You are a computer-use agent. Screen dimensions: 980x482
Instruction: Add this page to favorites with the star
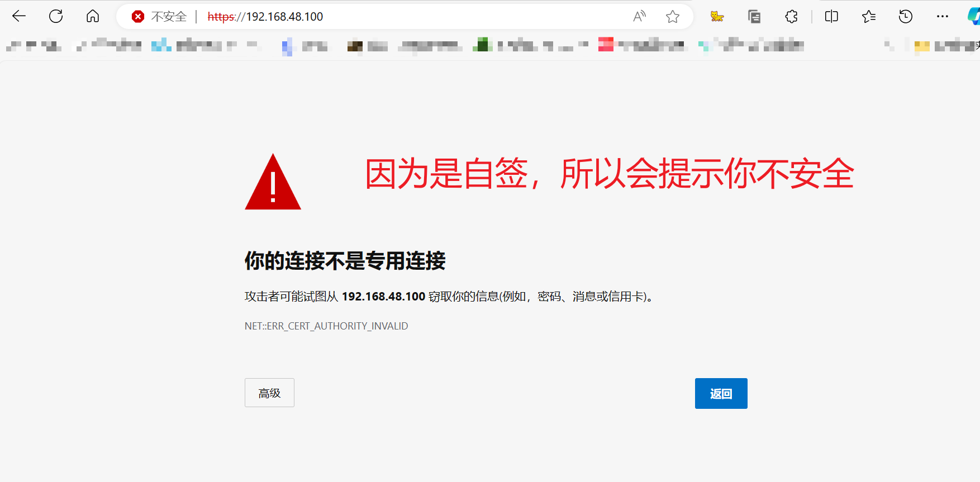(x=673, y=17)
